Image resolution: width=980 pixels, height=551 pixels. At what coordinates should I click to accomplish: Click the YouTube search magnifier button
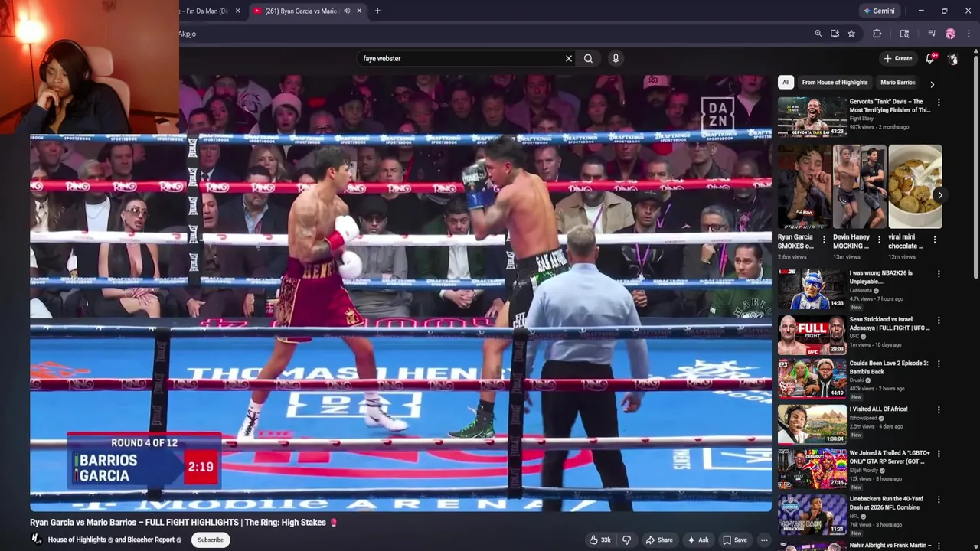point(588,58)
